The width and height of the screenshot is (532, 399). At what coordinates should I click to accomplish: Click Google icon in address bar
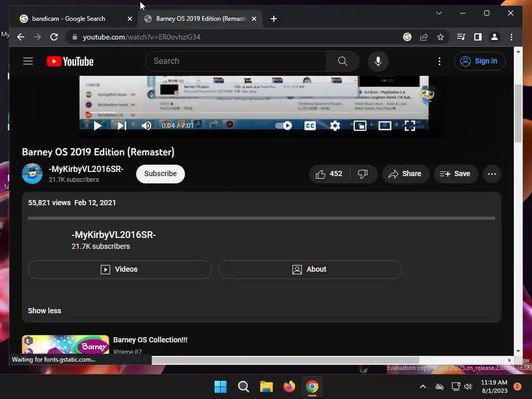point(407,37)
